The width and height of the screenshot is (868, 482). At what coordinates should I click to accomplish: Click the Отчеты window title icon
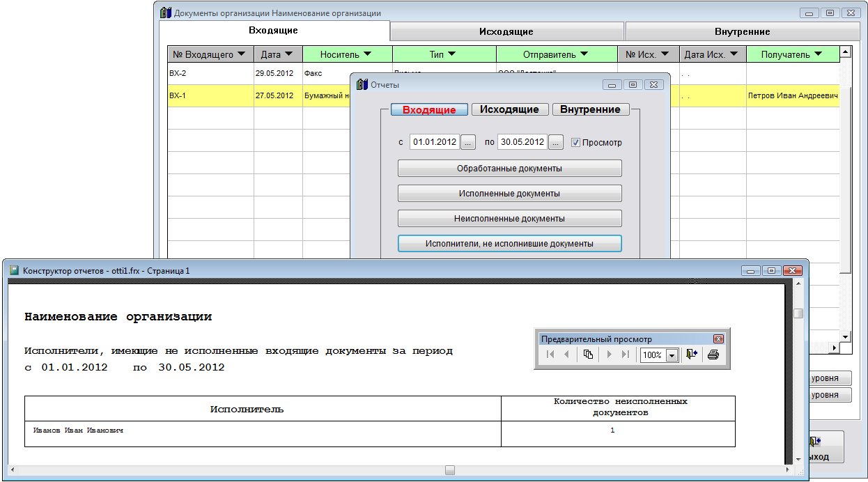(362, 84)
